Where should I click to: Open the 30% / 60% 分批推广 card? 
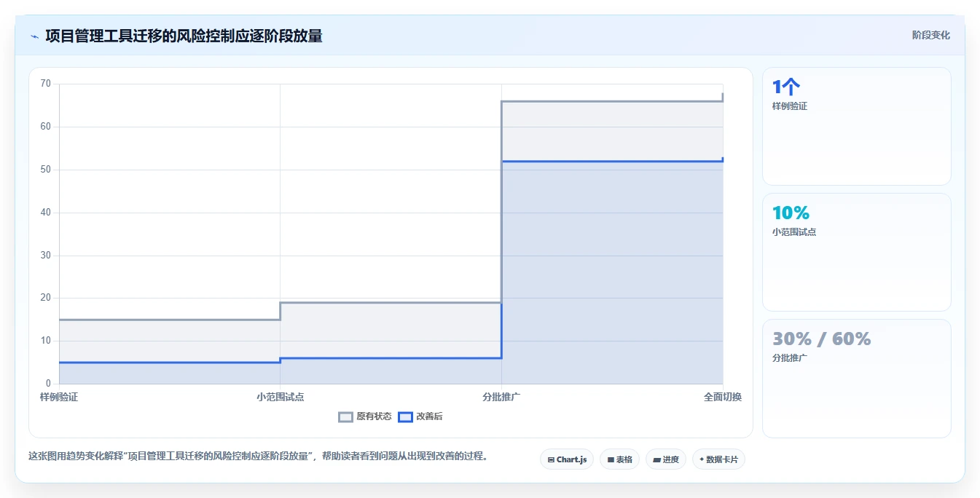(857, 379)
